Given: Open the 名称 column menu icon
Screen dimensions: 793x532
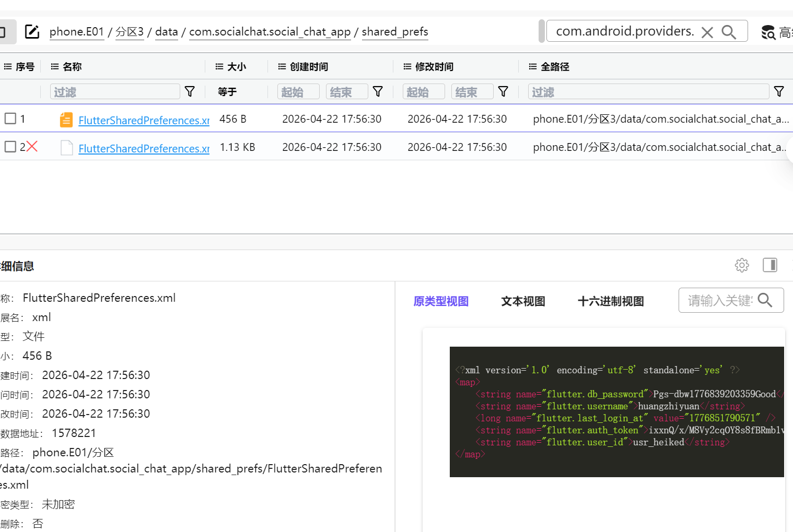Looking at the screenshot, I should (55, 67).
